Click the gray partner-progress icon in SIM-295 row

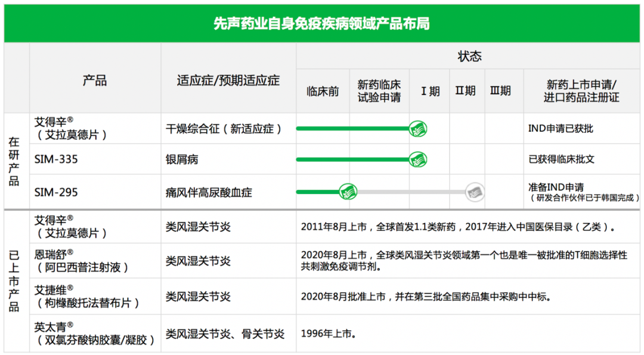coord(475,192)
